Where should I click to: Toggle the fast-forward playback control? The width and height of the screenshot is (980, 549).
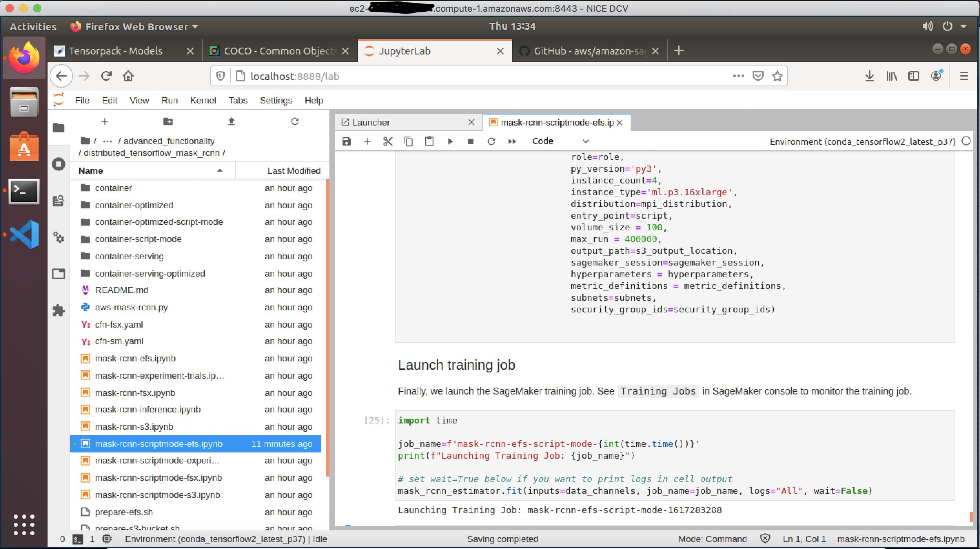point(513,141)
